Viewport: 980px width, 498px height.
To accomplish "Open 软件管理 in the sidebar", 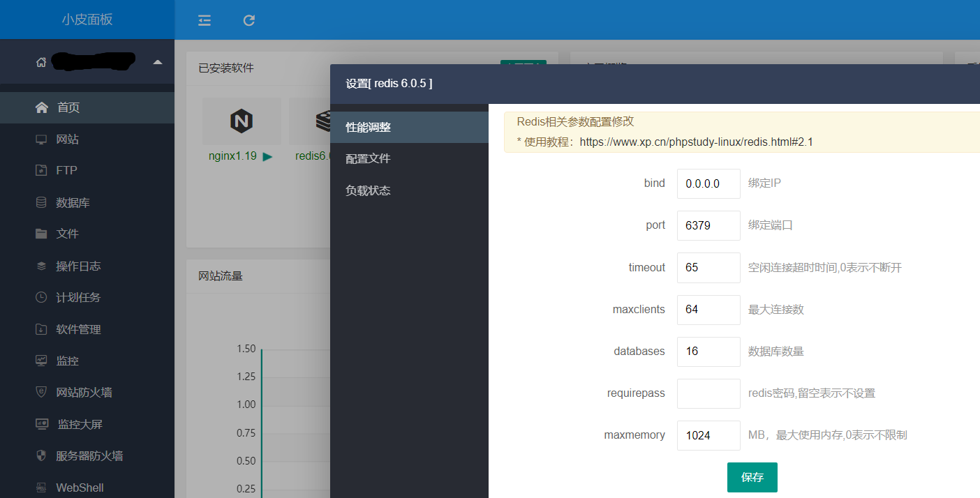I will point(87,329).
